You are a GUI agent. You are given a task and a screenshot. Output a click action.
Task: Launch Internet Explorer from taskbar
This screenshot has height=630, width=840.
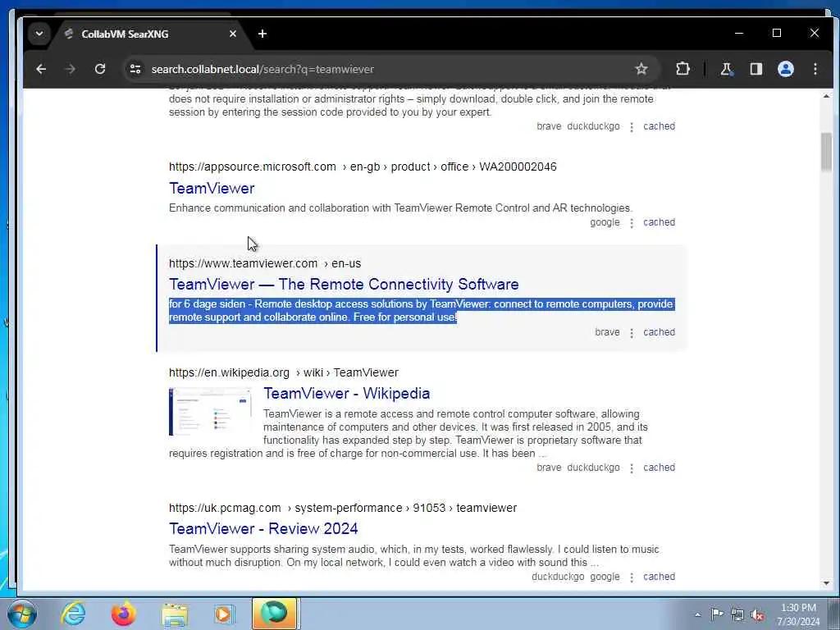[73, 614]
